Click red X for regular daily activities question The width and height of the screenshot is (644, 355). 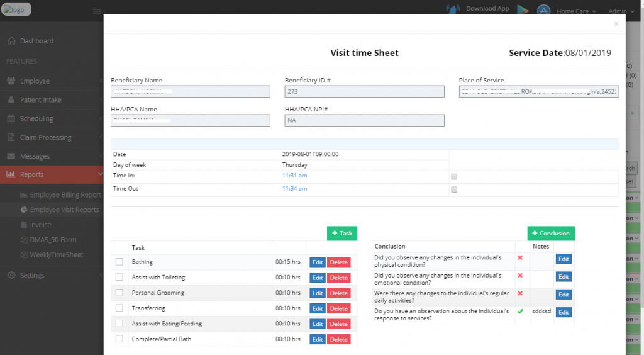[x=520, y=293]
